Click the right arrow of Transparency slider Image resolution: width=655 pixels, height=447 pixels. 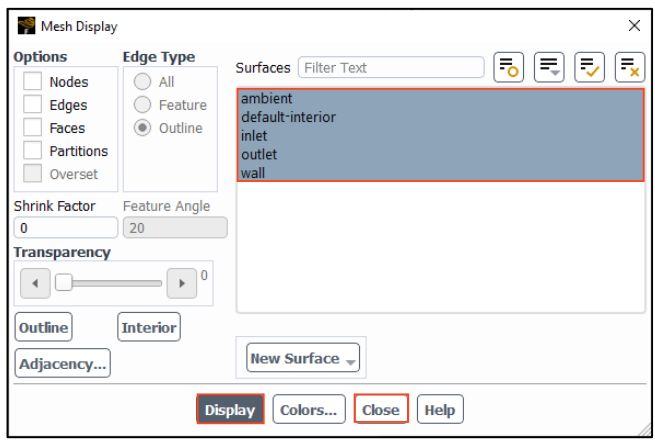(x=181, y=283)
